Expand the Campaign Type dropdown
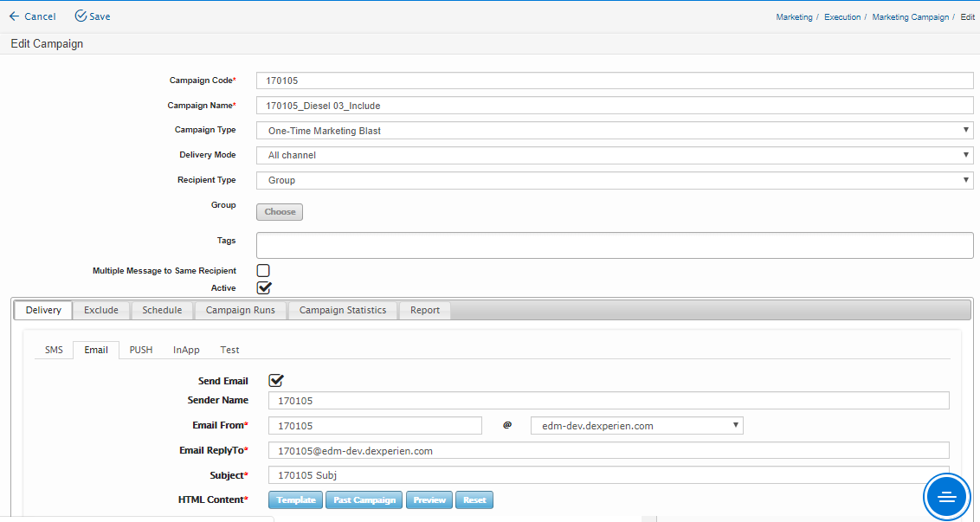This screenshot has width=980, height=522. coord(615,131)
